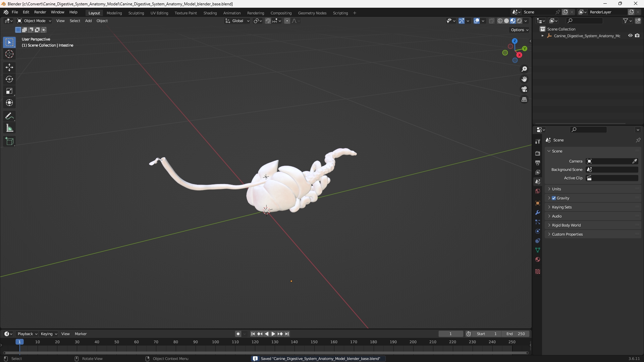
Task: Toggle the Gravity checkbox
Action: coord(554,198)
